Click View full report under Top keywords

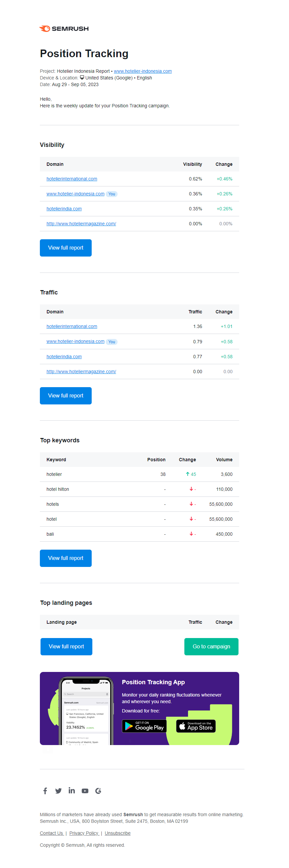pos(66,558)
